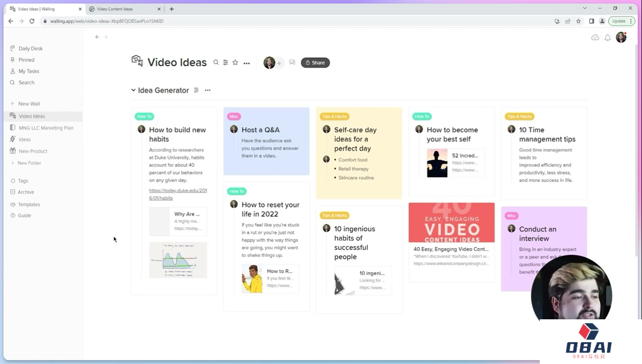This screenshot has width=642, height=364.
Task: Click the cloud sync status icon
Action: (x=595, y=38)
